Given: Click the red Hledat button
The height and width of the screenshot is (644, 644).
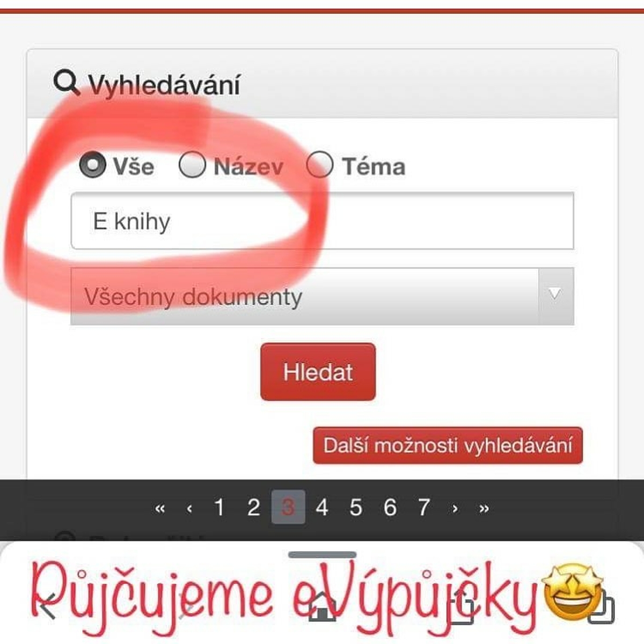Looking at the screenshot, I should (x=318, y=372).
